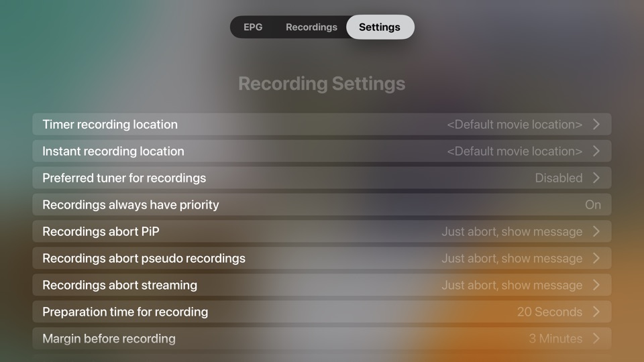The image size is (644, 362).
Task: Click Default movie location for Instant recording
Action: coord(515,151)
